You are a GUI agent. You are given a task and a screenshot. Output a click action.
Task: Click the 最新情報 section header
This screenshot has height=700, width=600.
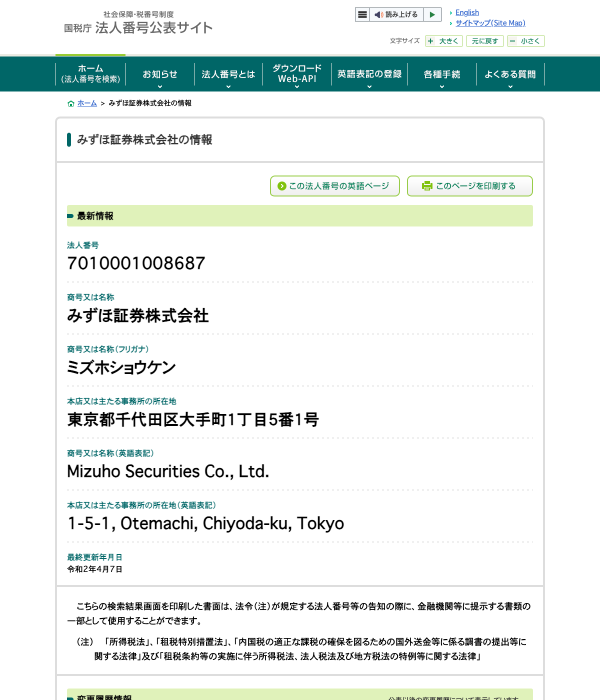(300, 216)
